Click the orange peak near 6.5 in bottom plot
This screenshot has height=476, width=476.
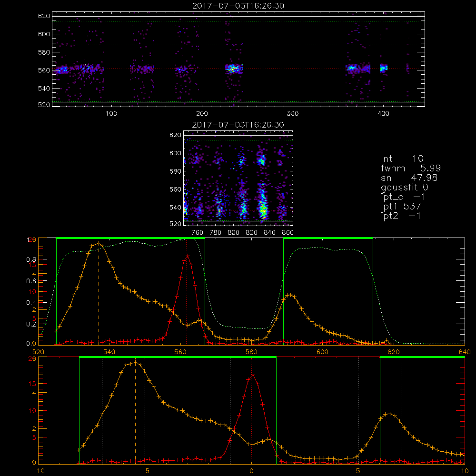click(389, 414)
